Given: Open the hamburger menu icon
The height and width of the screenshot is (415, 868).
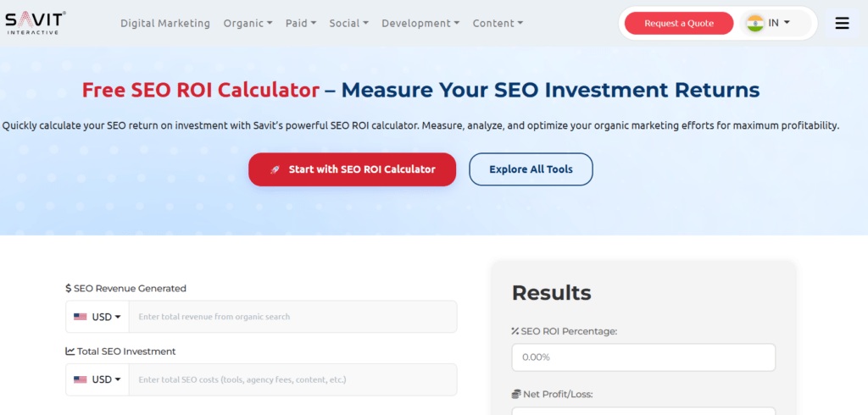Looking at the screenshot, I should (x=842, y=23).
